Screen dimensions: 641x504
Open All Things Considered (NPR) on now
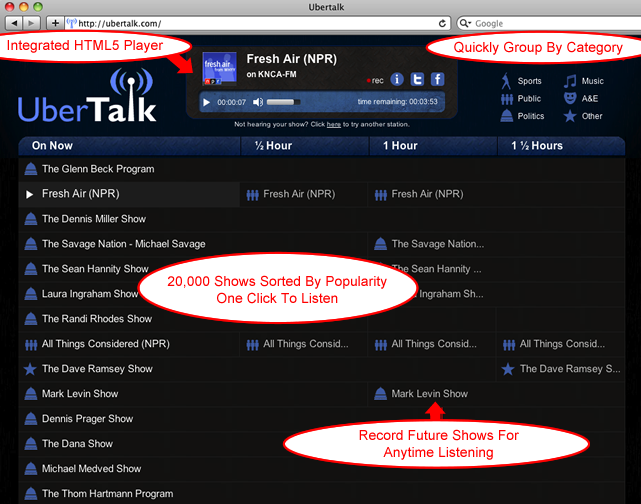click(105, 344)
